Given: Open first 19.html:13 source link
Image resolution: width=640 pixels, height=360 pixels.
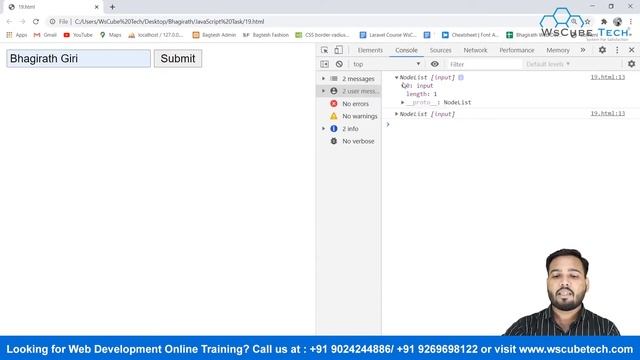Looking at the screenshot, I should point(608,77).
